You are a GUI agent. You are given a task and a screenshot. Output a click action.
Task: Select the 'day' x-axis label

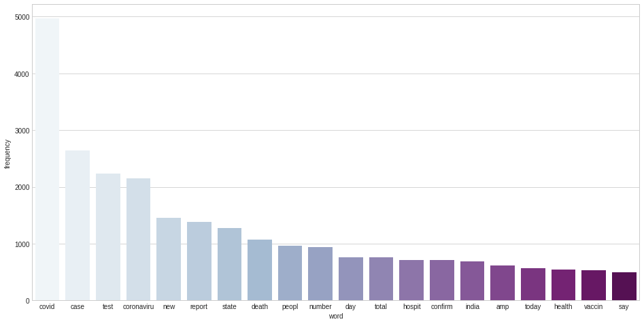tap(351, 307)
